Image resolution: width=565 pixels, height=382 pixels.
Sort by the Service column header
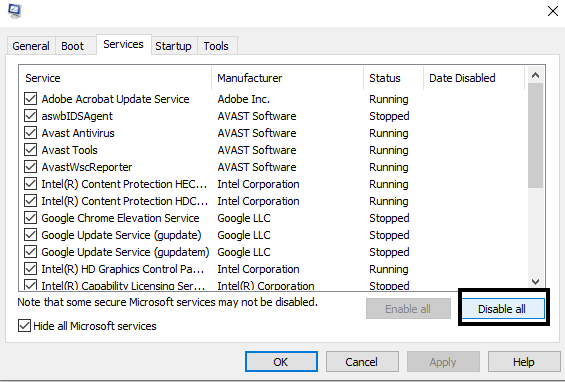(x=115, y=78)
